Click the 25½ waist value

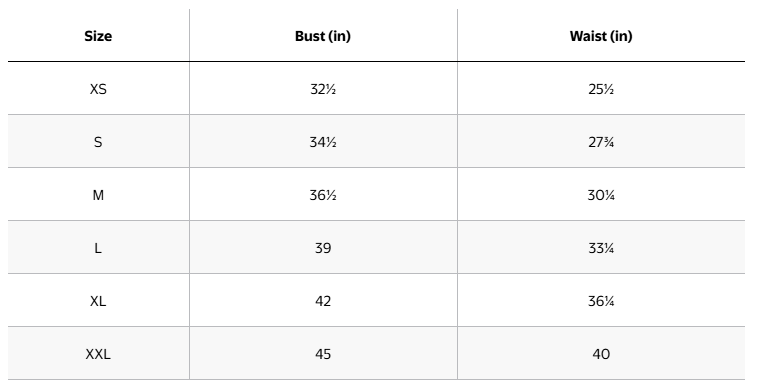click(601, 89)
